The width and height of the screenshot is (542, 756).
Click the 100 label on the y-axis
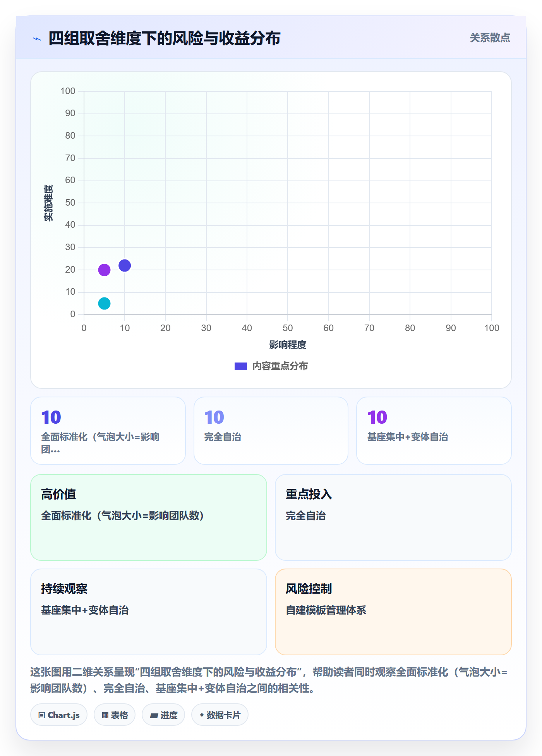[x=68, y=91]
